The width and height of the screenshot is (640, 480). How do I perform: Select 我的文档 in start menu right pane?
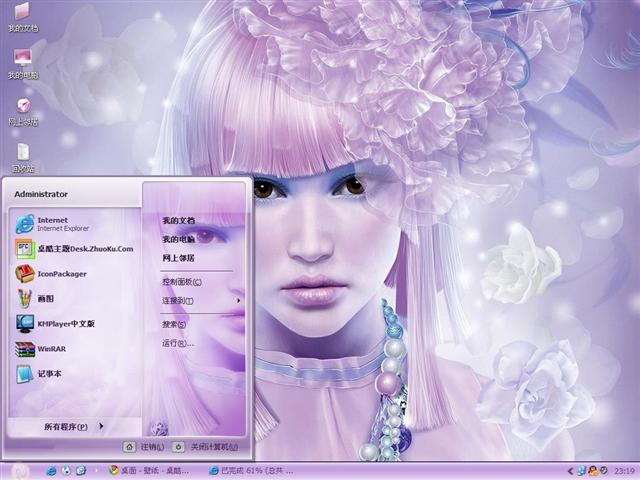point(179,221)
